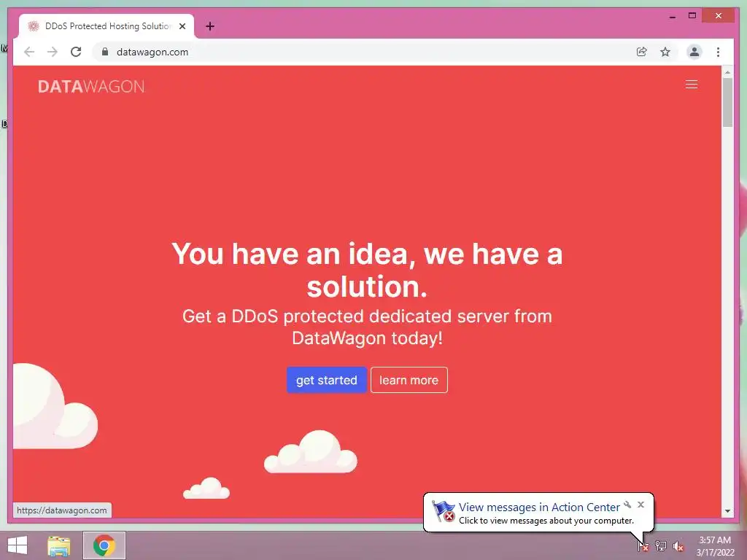Maximize the Chrome window
747x560 pixels.
(692, 16)
